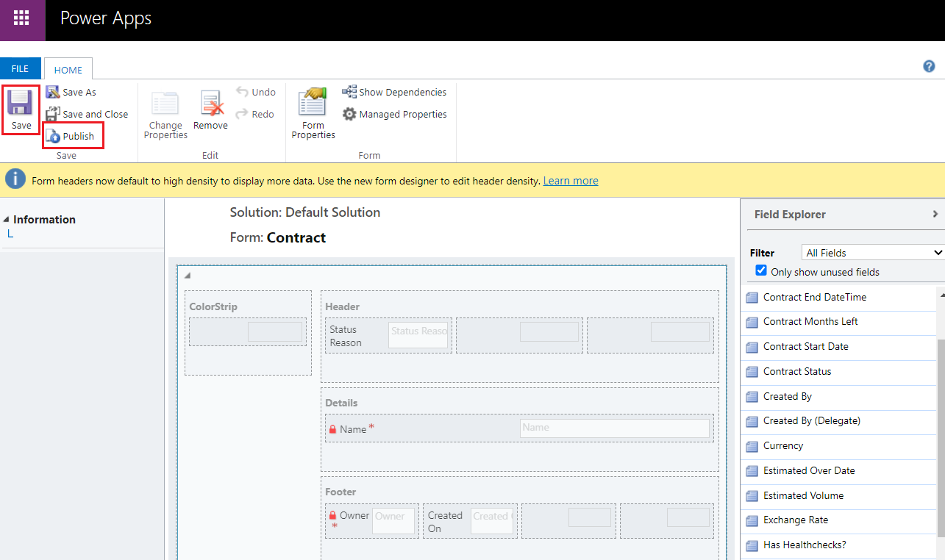Choose Save As in ribbon
Image resolution: width=945 pixels, height=560 pixels.
coord(71,92)
